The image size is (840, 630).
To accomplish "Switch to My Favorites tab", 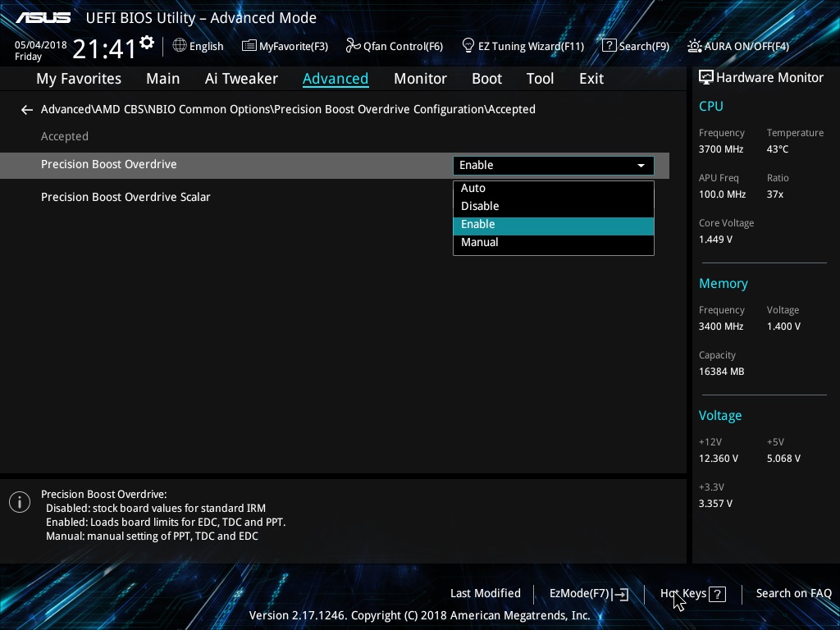I will 79,79.
